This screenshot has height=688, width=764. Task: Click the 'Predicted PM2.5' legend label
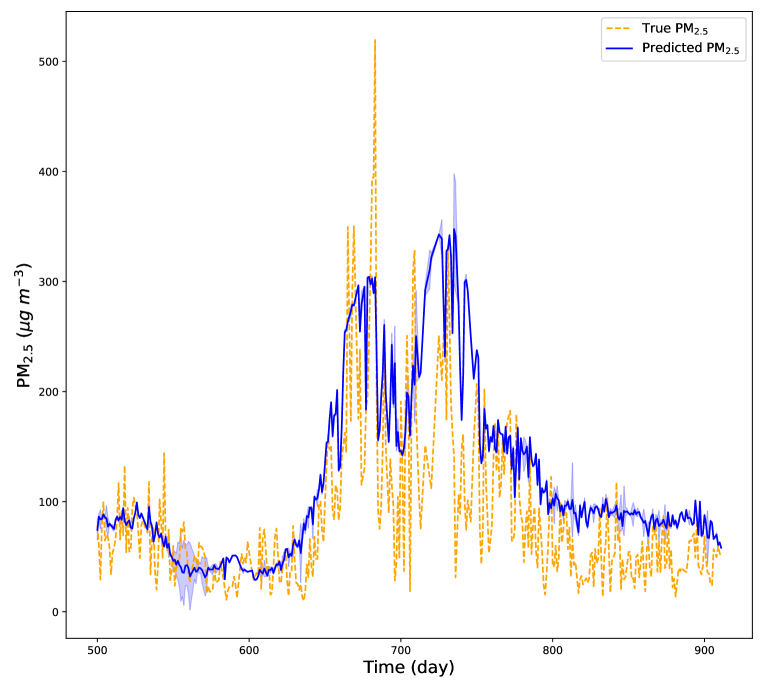point(690,48)
